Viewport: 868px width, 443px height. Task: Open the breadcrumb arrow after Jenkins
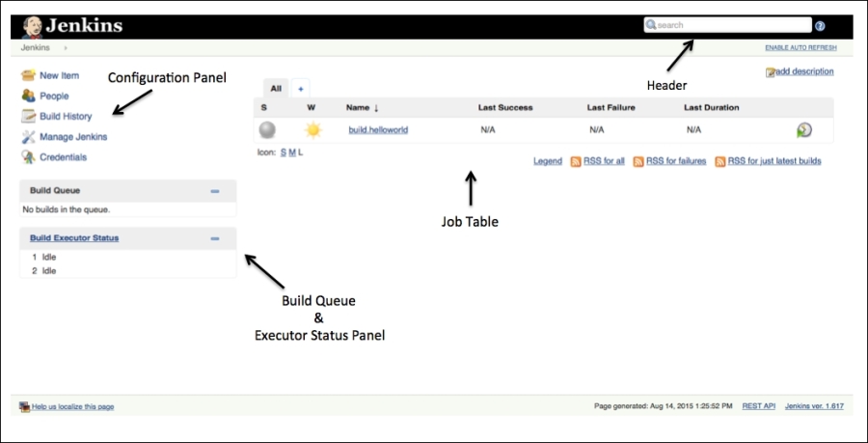pos(66,48)
